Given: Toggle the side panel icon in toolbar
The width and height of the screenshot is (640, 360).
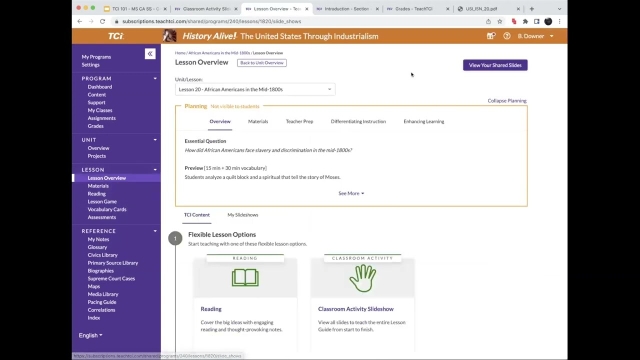Looking at the screenshot, I should point(537,21).
